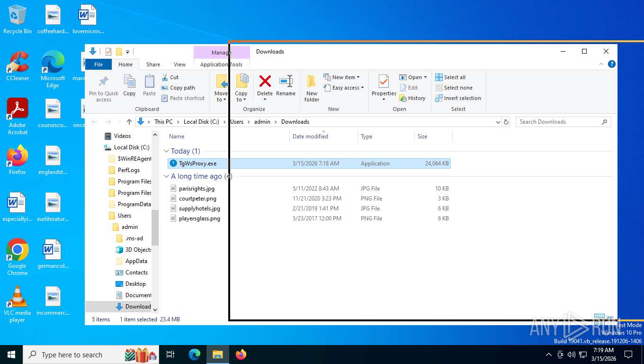Click Copy path in Clipboard group
Screen dimensions: 644x364
coord(178,88)
